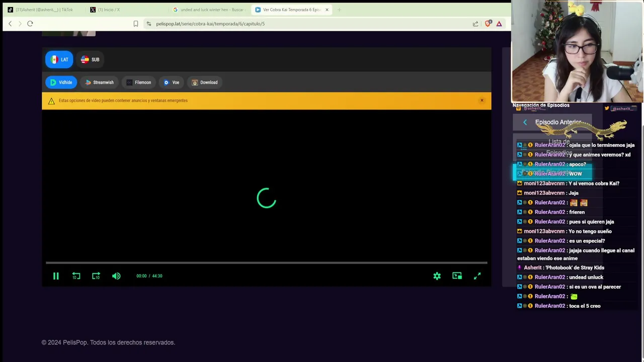The image size is (644, 362).
Task: Click the 44:30 duration text
Action: (x=157, y=276)
